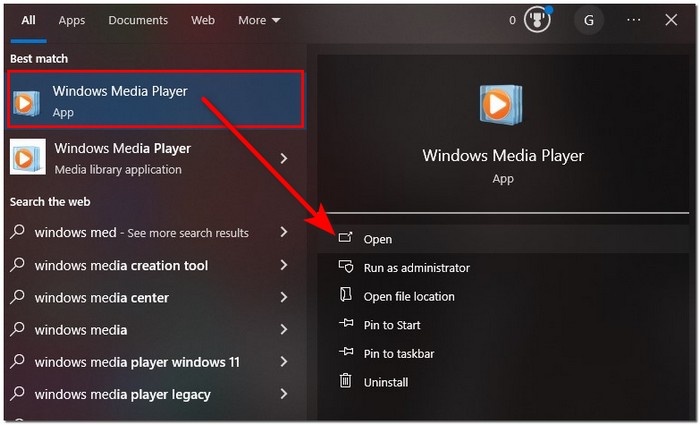Close the search panel

tap(671, 20)
